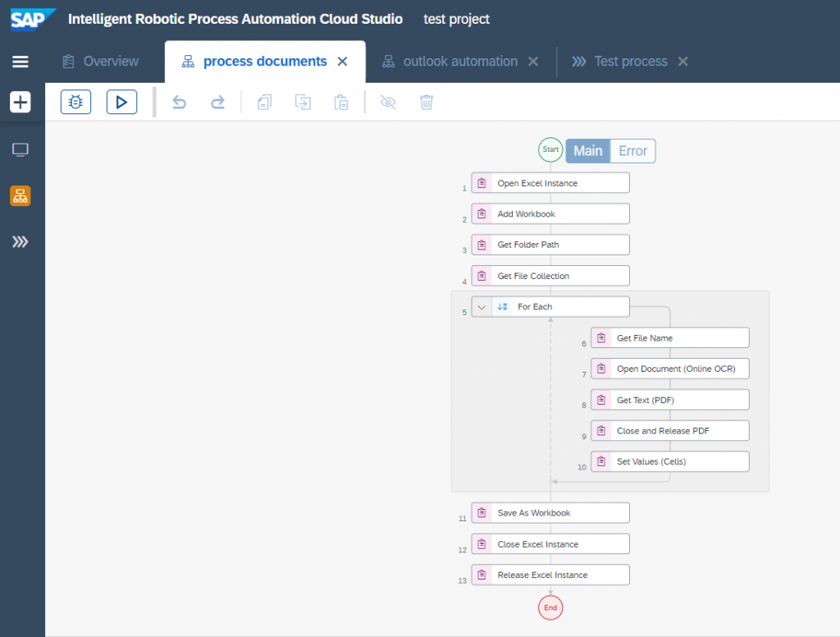This screenshot has height=637, width=840.
Task: Select the Main workflow toggle
Action: 588,151
